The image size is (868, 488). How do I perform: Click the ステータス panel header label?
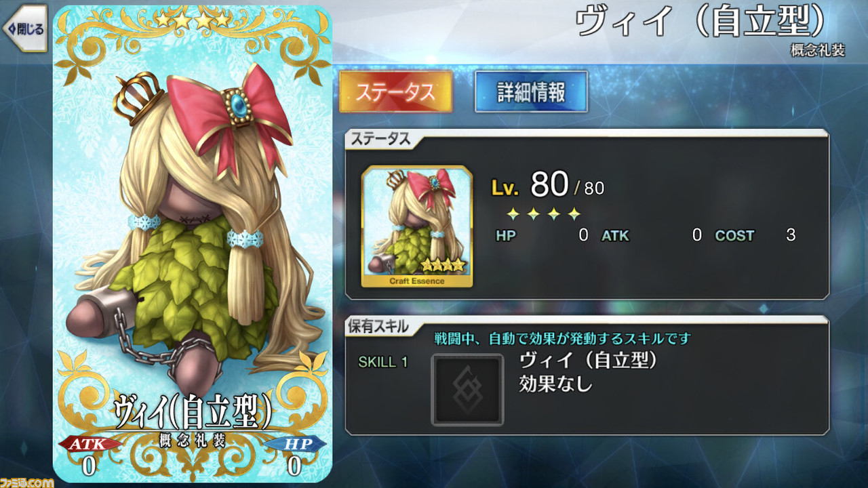pos(380,139)
